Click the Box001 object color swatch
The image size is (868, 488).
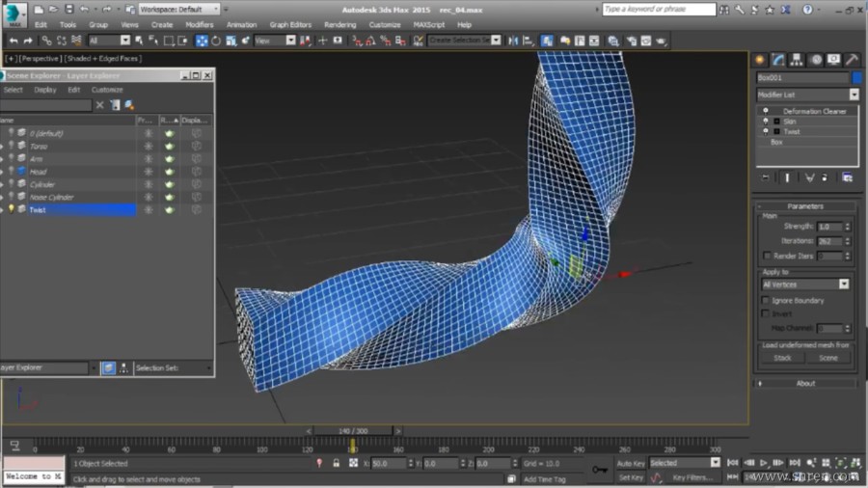tap(856, 77)
